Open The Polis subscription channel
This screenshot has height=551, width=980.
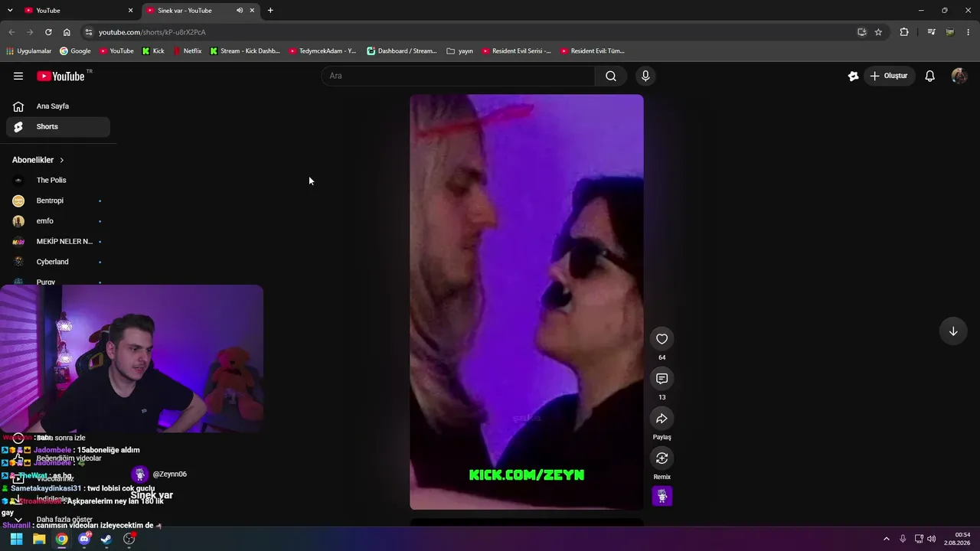click(x=58, y=180)
